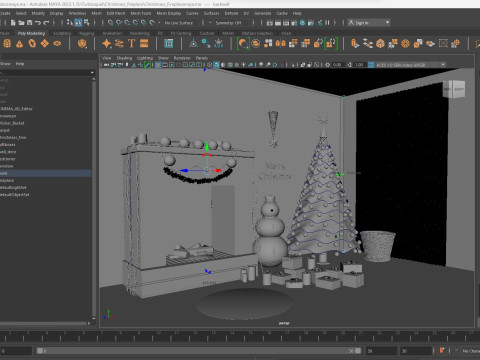Open the viewport Renderer menu

pyautogui.click(x=182, y=58)
